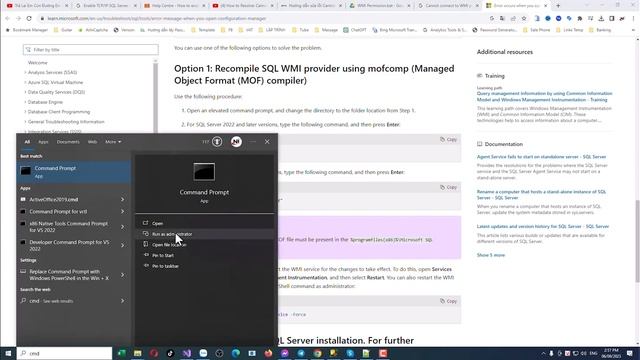This screenshot has width=640, height=360.
Task: Expand Replace Command Prompt with PowerShell arrow
Action: click(x=122, y=275)
